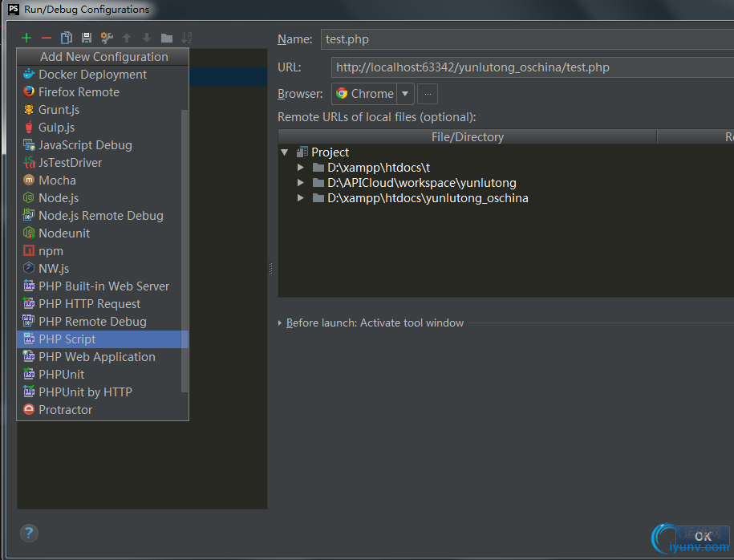Select D:\xampp\htdocs\t tree row text
Screen dimensions: 734x560
[x=379, y=168]
